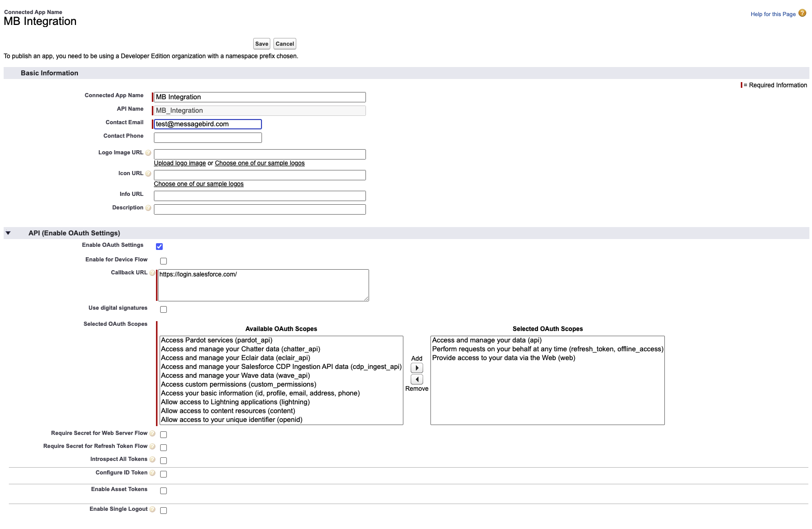Screen dimensions: 812x529
Task: Click the Connected App Name field
Action: pyautogui.click(x=260, y=97)
